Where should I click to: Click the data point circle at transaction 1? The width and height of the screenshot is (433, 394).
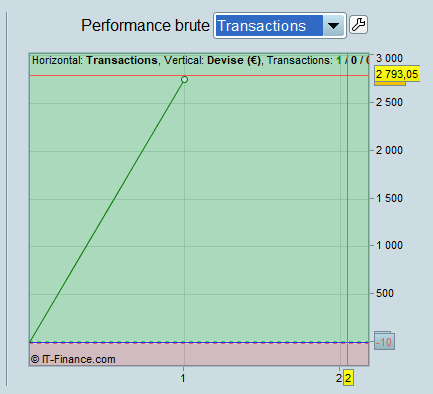[x=184, y=80]
